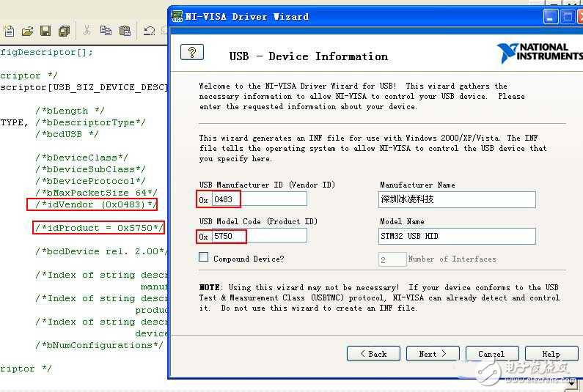
Task: Click the Cut scissors icon
Action: [87, 31]
